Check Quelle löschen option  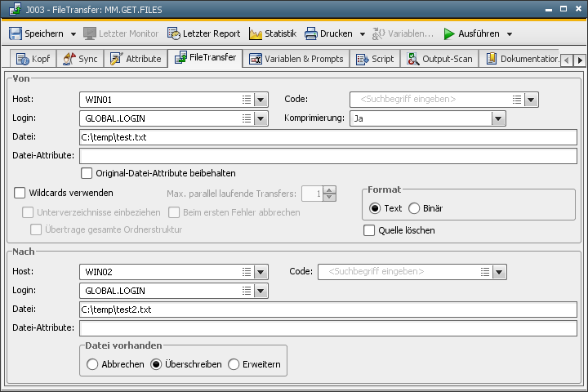(369, 230)
